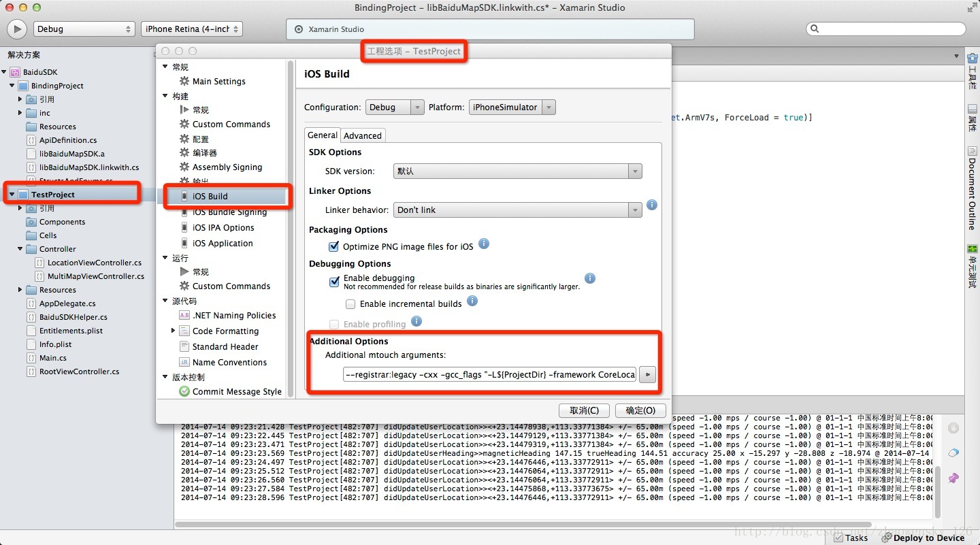This screenshot has height=545, width=980.
Task: Click Main Settings gear icon
Action: 184,81
